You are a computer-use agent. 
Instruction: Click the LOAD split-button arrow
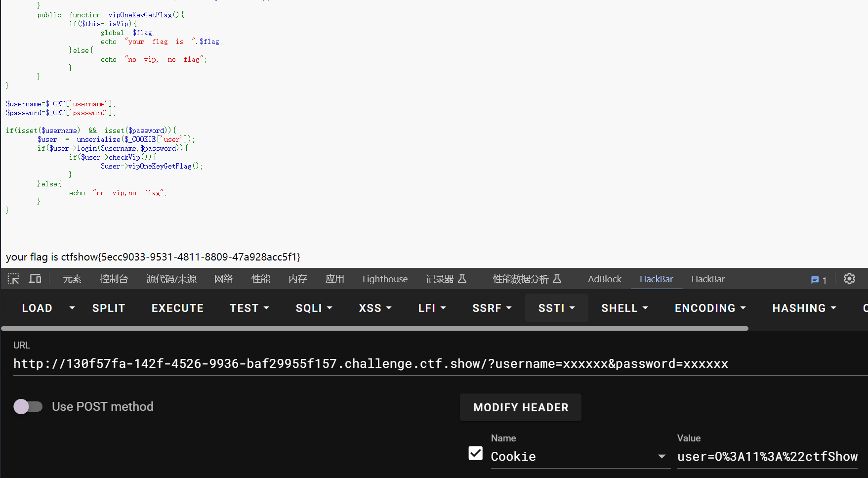coord(72,308)
